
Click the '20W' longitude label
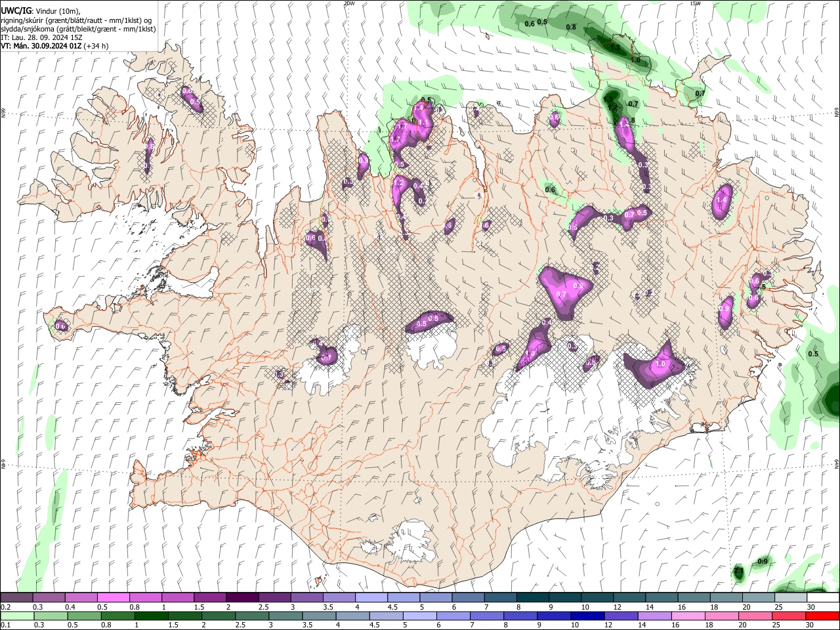pos(349,3)
